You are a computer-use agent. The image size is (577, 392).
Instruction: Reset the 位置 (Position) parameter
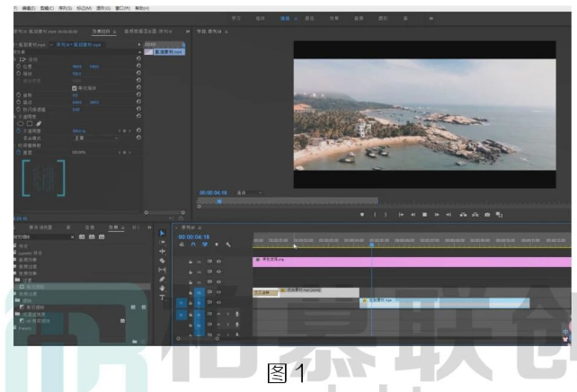coord(138,66)
